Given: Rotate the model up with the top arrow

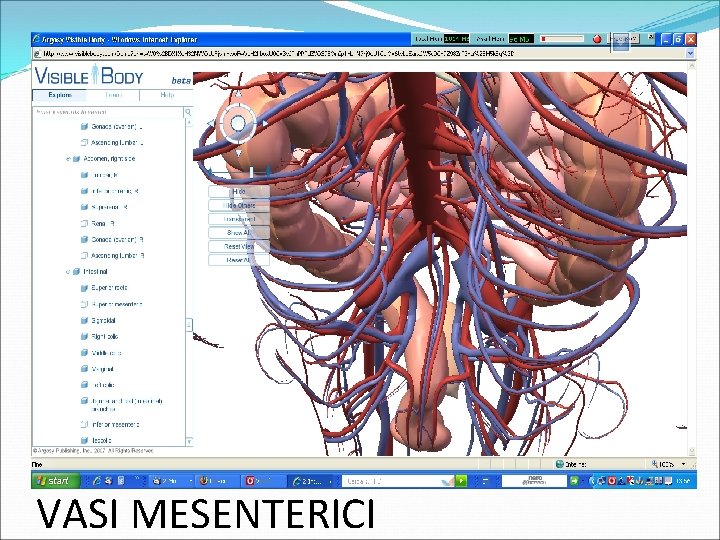Looking at the screenshot, I should (238, 94).
